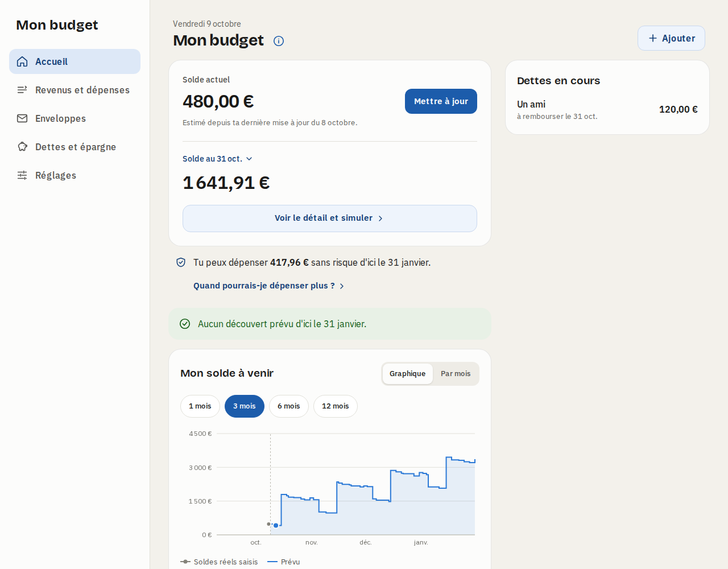Viewport: 728px width, 569px height.
Task: Click the green checkmark icon in overdraft notice
Action: (185, 324)
